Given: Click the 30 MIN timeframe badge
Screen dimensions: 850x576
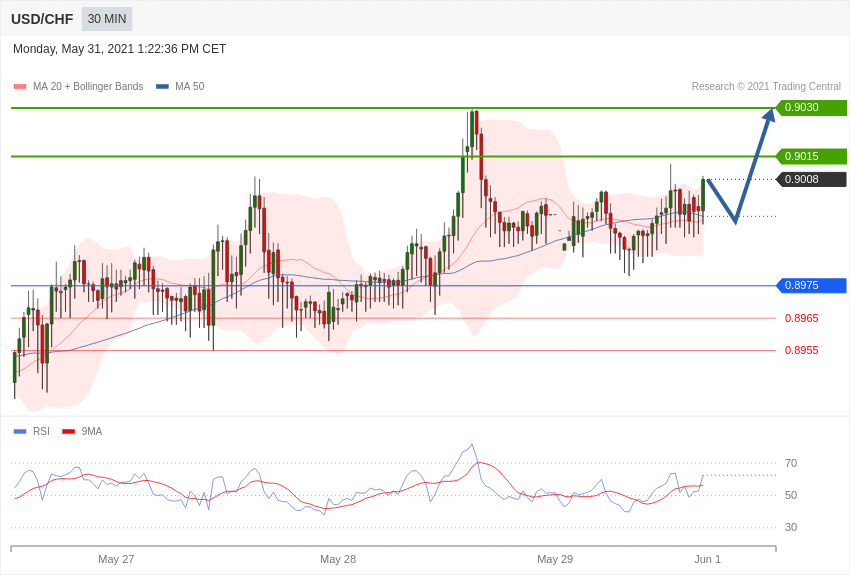Looking at the screenshot, I should coord(107,19).
